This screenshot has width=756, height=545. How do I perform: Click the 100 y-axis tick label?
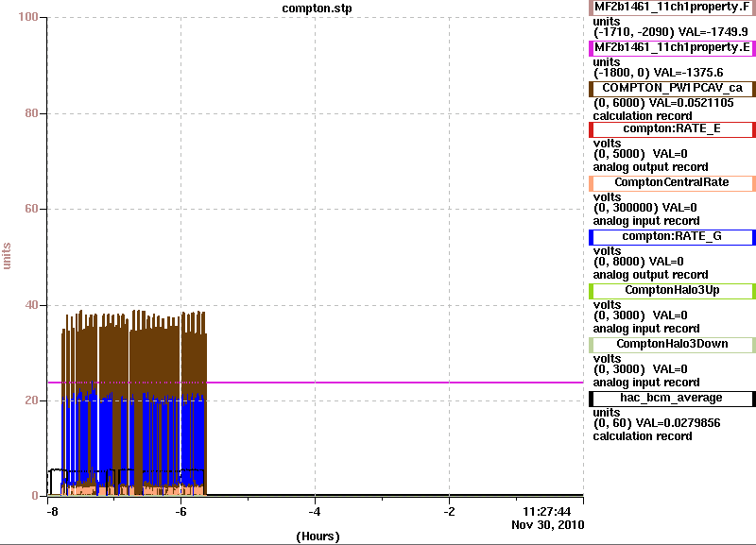click(28, 17)
